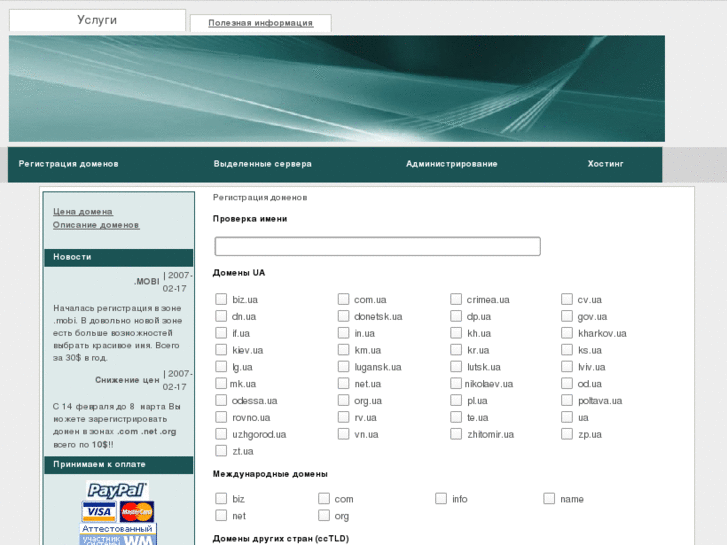Tick the kr.ua checkbox
This screenshot has width=727, height=545.
pyautogui.click(x=456, y=350)
